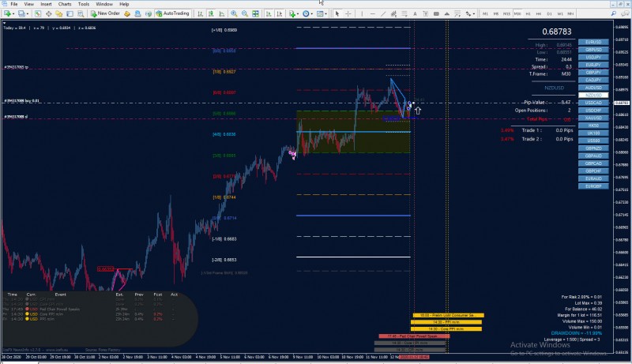Tile windows with the grid icon
The height and width of the screenshot is (364, 632).
[x=255, y=13]
